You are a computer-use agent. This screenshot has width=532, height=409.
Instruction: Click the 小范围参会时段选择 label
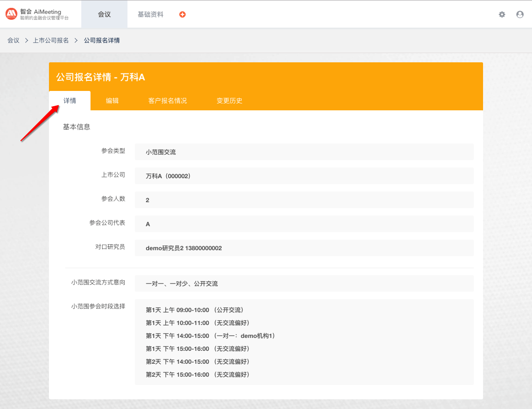coord(98,306)
